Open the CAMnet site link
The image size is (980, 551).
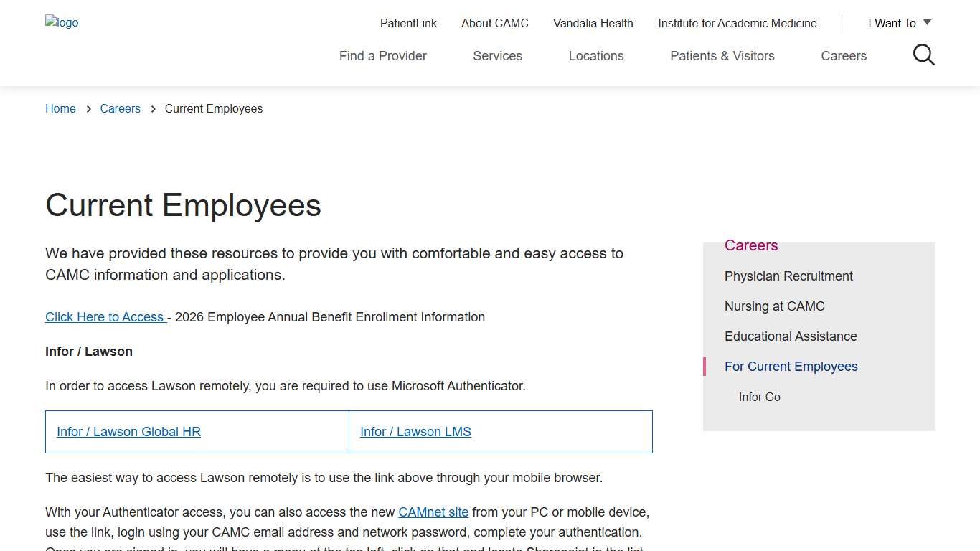point(433,512)
